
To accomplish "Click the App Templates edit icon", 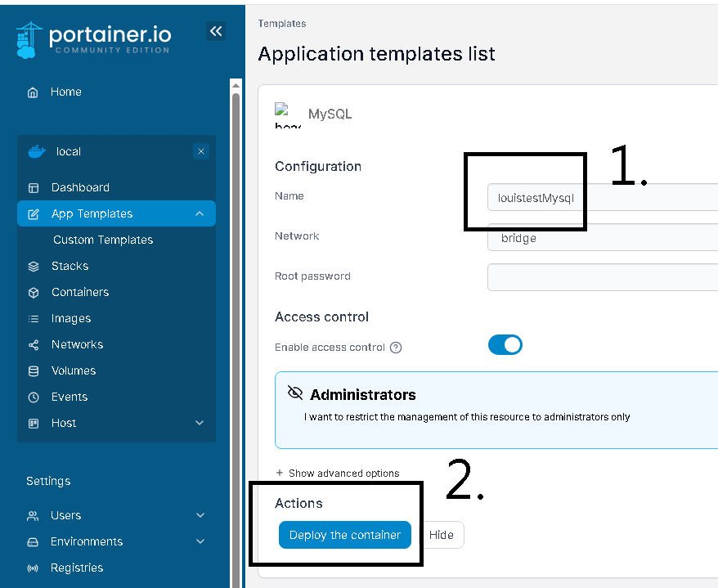I will coord(34,214).
